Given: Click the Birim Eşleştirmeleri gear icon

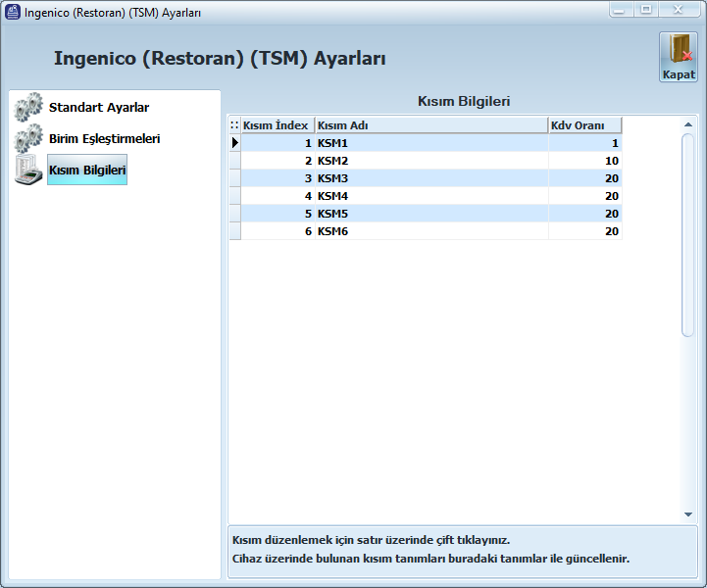Looking at the screenshot, I should [x=28, y=138].
